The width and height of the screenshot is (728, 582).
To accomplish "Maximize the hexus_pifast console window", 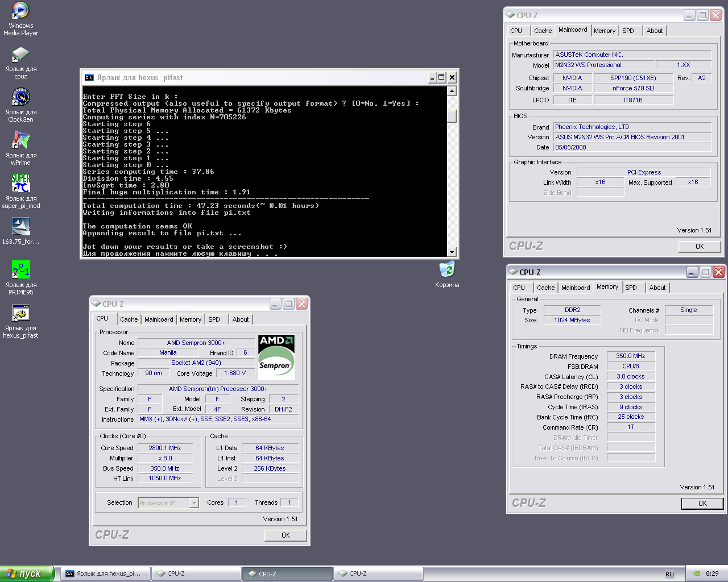I will coord(441,78).
